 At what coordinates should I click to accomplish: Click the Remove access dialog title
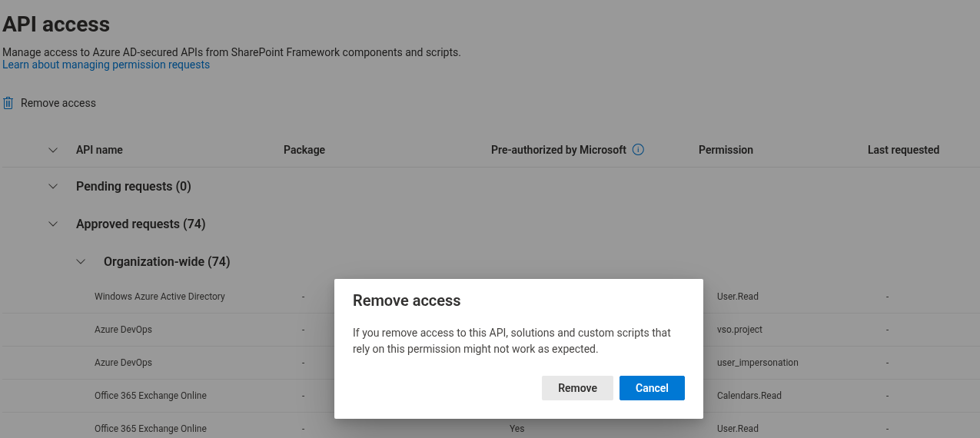[407, 300]
